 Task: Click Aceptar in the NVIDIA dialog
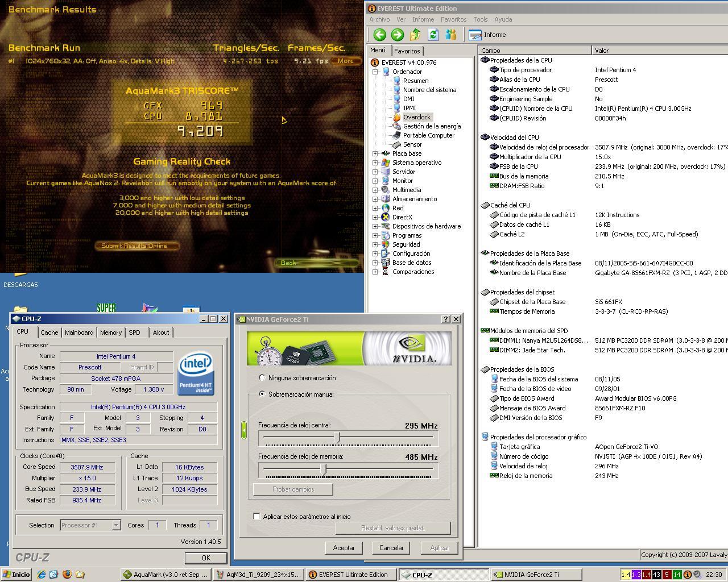[x=344, y=548]
